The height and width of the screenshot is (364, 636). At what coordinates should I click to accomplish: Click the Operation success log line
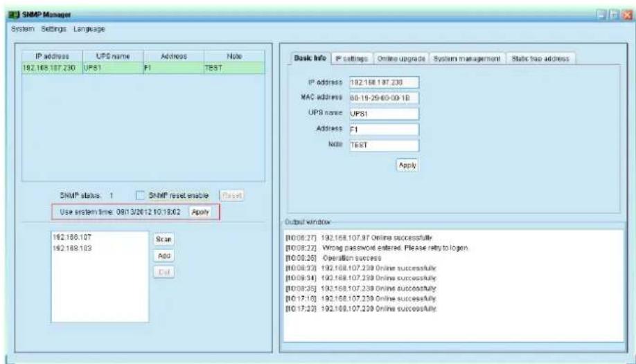click(x=333, y=258)
